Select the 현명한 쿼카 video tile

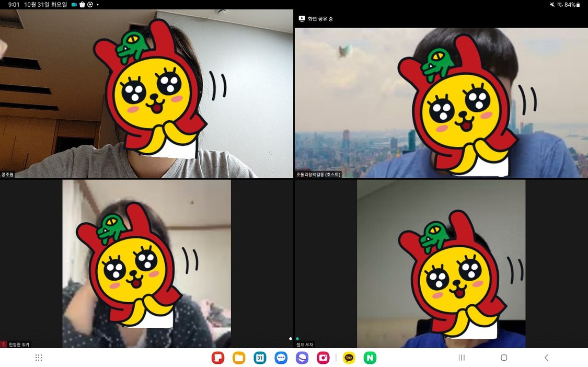147,264
